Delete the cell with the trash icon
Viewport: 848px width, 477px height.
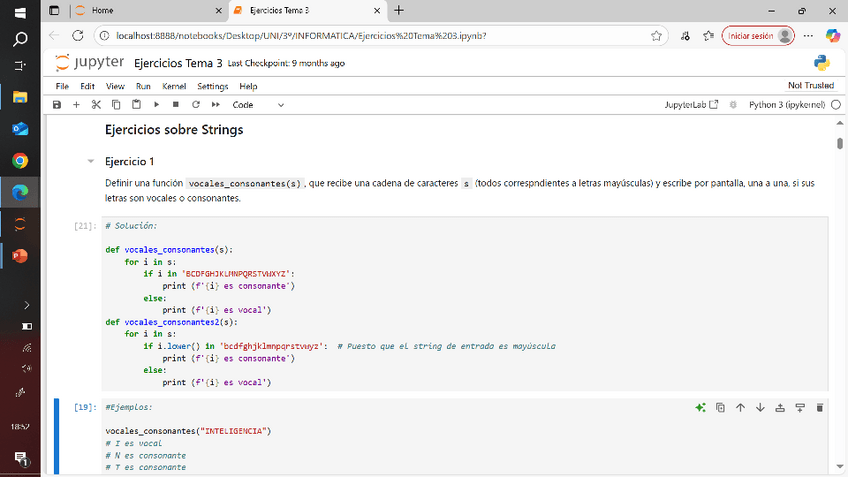pyautogui.click(x=820, y=408)
